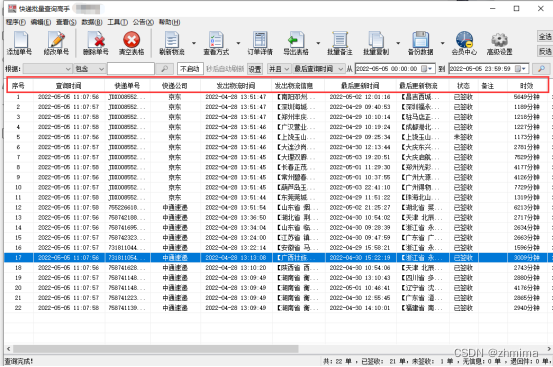Open the 公告(X) menu
The width and height of the screenshot is (553, 367).
click(143, 22)
